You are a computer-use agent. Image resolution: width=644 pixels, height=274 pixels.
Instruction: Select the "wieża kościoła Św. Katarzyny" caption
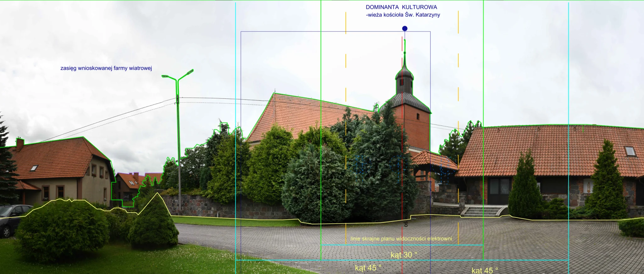point(404,15)
